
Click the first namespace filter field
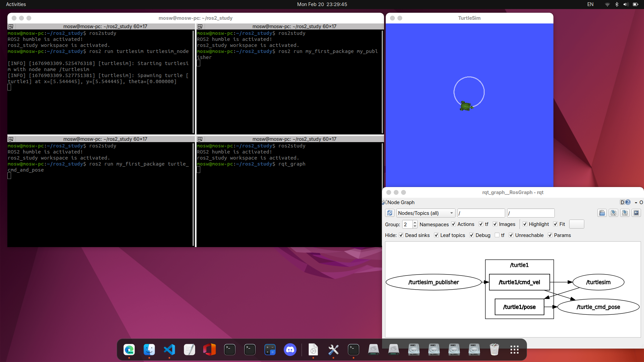click(x=481, y=213)
